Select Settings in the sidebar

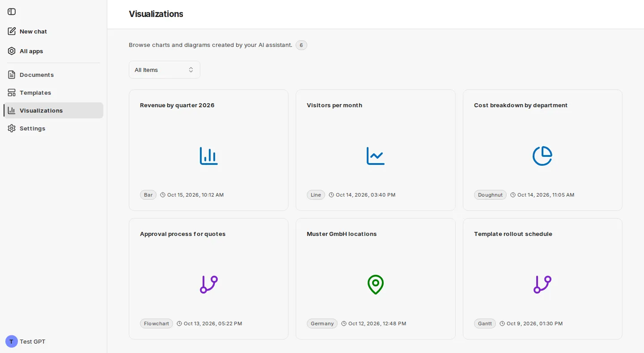point(53,128)
